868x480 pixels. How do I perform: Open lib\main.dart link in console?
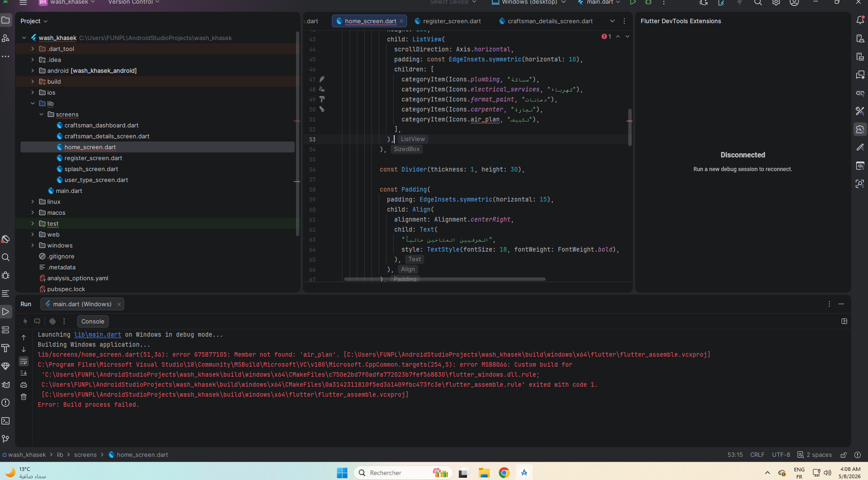pos(98,334)
